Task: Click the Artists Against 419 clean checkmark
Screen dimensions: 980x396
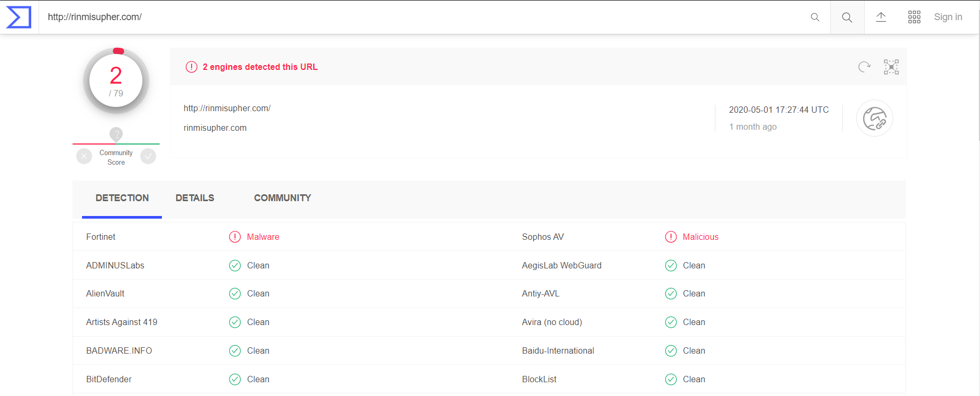Action: tap(235, 322)
